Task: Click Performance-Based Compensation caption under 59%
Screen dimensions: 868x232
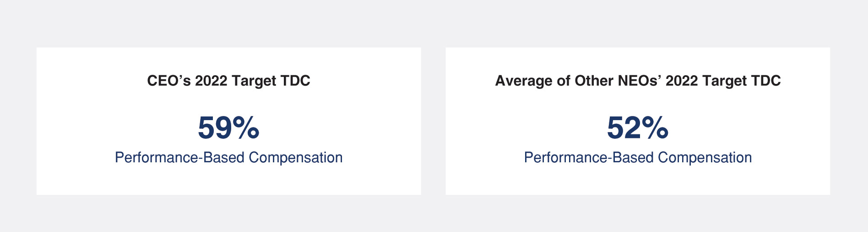Action: (x=228, y=157)
